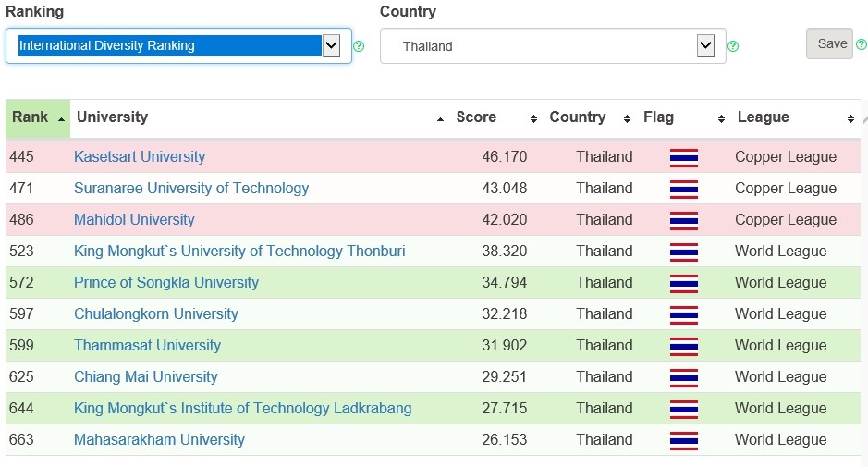Click World League in Thammasat row
Viewport: 868px width, 467px height.
pyautogui.click(x=780, y=346)
